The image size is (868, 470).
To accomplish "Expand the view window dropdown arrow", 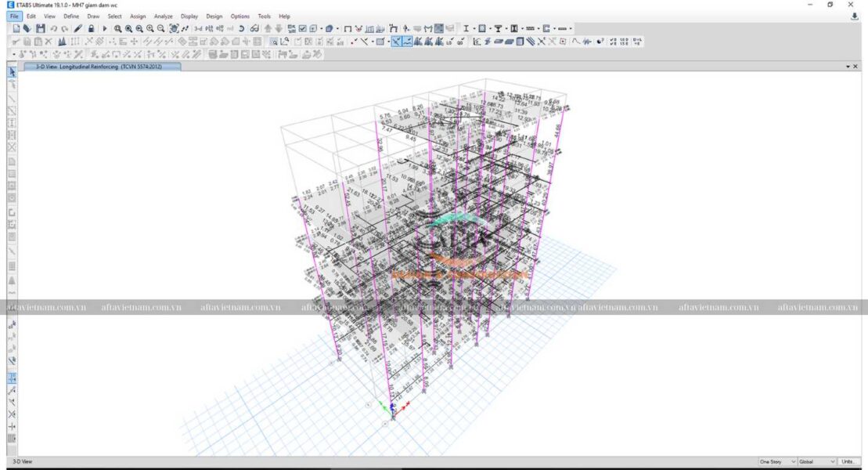I will click(x=848, y=67).
